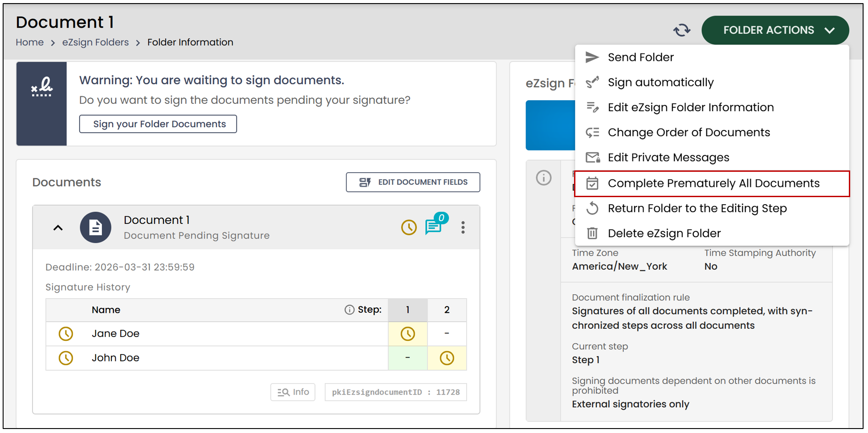868x433 pixels.
Task: Go to eZsign Folders breadcrumb link
Action: [x=95, y=42]
